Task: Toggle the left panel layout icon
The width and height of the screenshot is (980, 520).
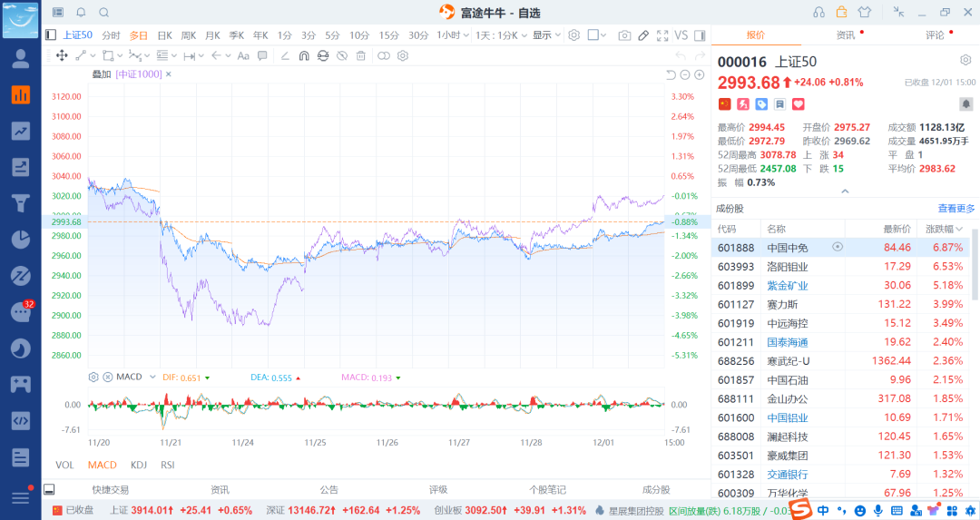Action: coord(51,35)
